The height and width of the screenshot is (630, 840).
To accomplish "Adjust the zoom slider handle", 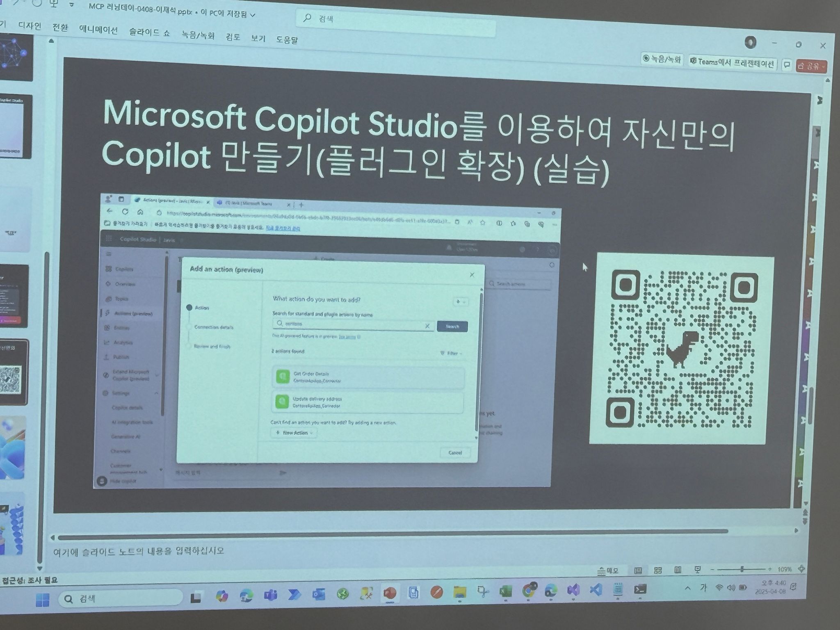I will click(742, 569).
